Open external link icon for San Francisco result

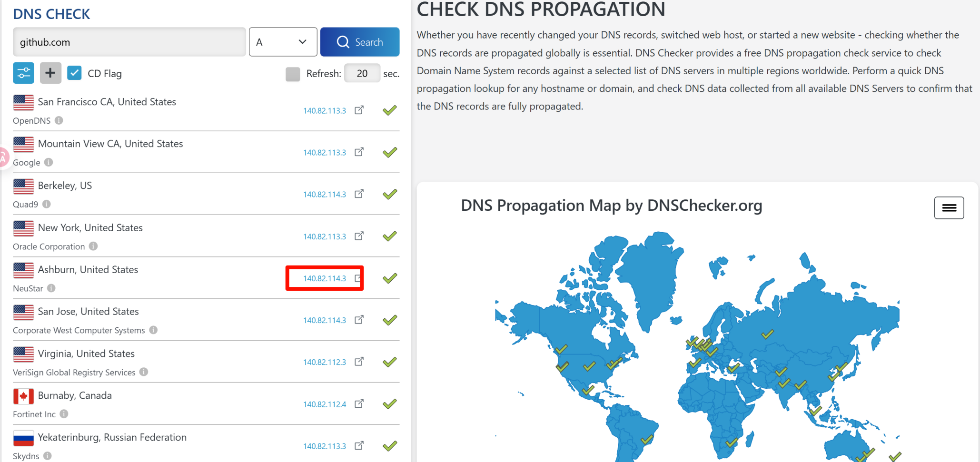point(359,110)
